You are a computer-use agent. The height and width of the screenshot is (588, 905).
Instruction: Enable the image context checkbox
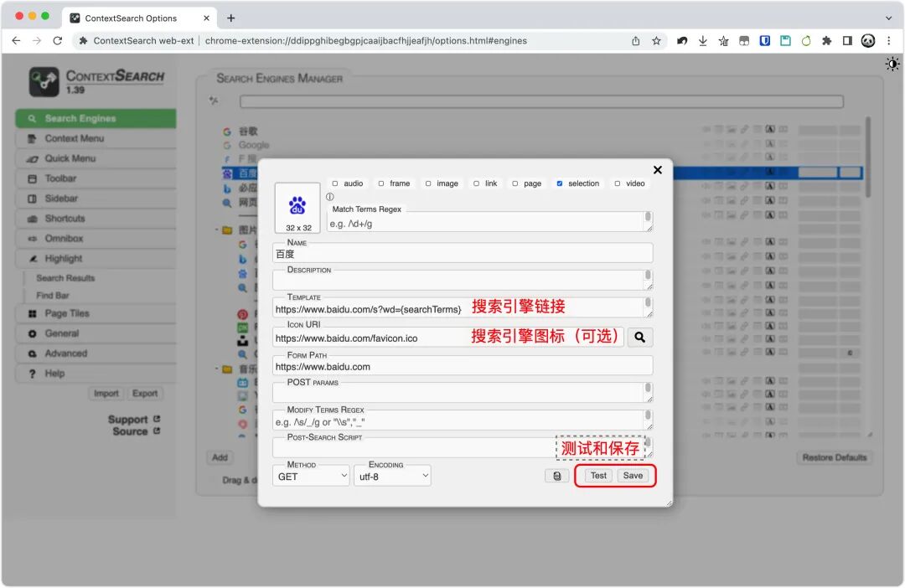pos(427,183)
